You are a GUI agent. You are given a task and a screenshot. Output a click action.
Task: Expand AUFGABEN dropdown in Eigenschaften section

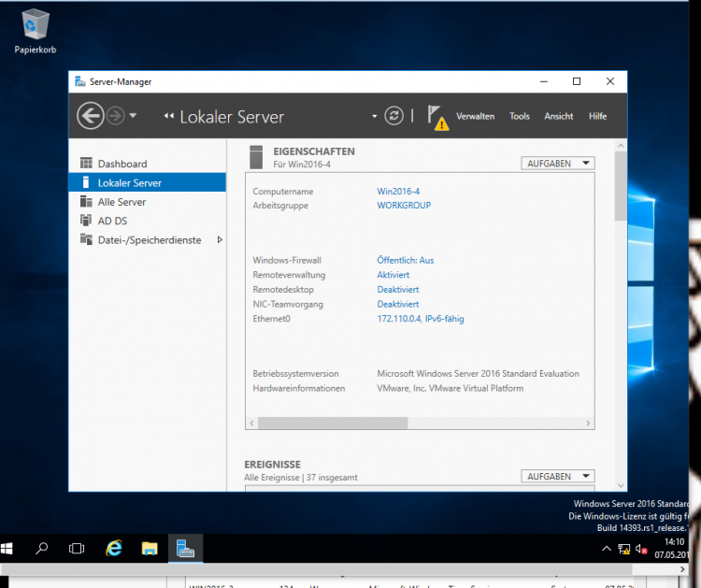coord(558,163)
